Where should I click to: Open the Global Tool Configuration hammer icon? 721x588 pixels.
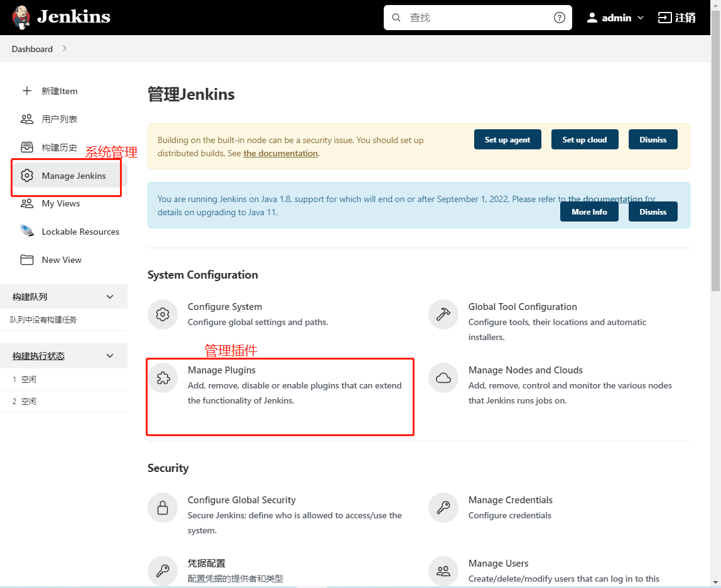point(443,314)
